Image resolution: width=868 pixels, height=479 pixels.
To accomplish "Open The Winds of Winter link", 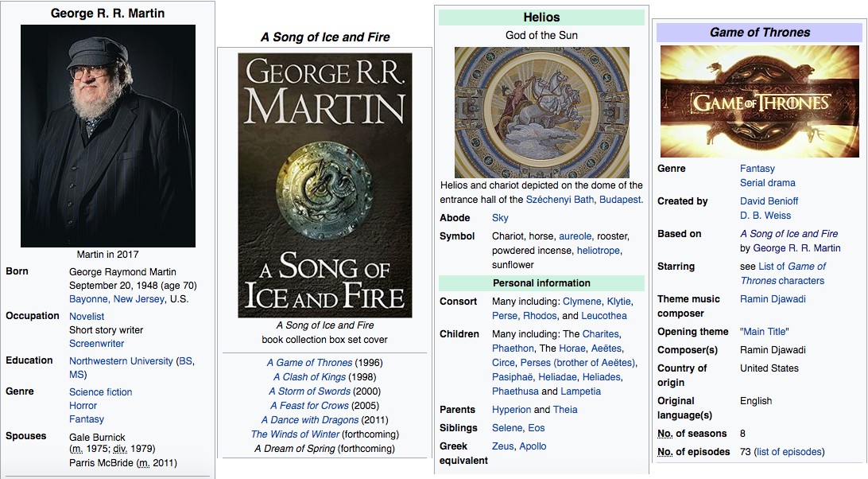I will point(295,434).
